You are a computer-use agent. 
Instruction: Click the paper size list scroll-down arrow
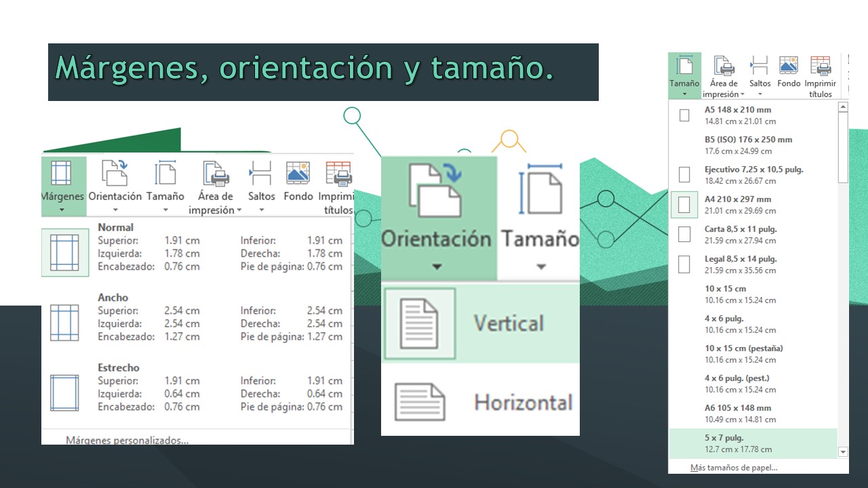(843, 451)
